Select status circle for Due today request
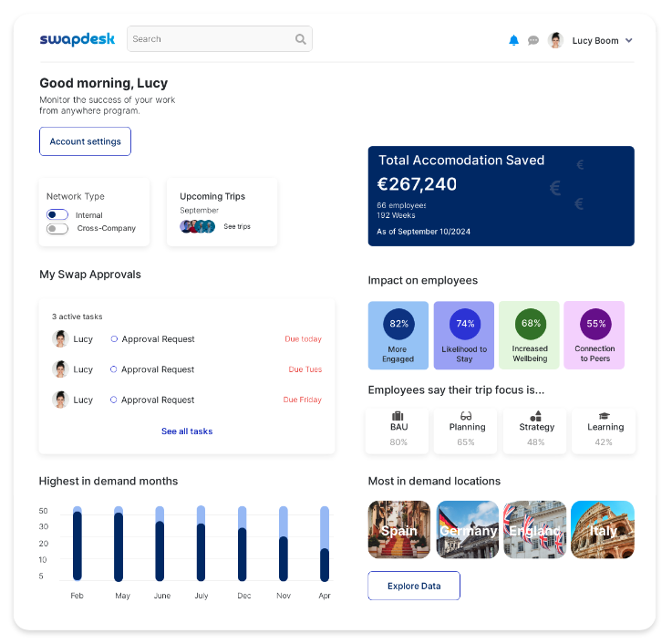The width and height of the screenshot is (672, 644). tap(114, 338)
